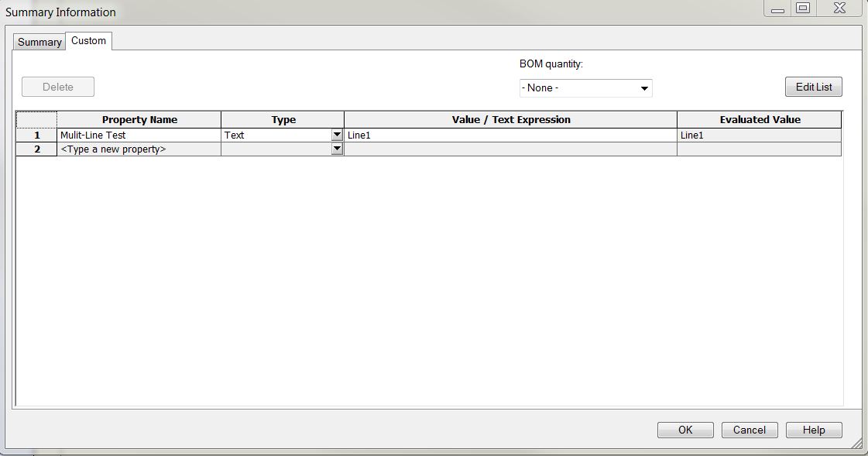Click '<Type a new property>' cell
Screen dimensions: 868x456
[139, 149]
